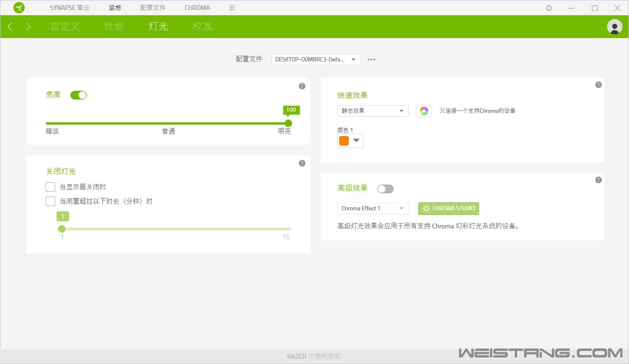The width and height of the screenshot is (629, 364).
Task: Open the CHROMA top menu
Action: coord(197,8)
